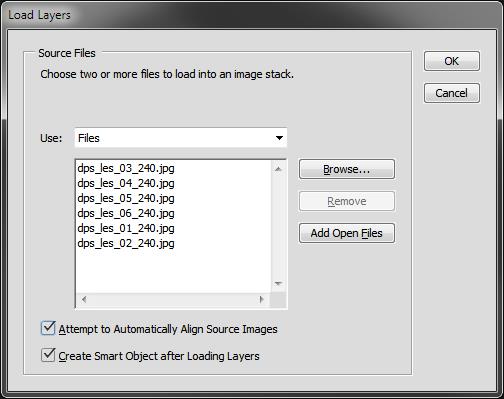Select dps_les_01_240.jpg in the file list
Image resolution: width=504 pixels, height=399 pixels.
126,228
